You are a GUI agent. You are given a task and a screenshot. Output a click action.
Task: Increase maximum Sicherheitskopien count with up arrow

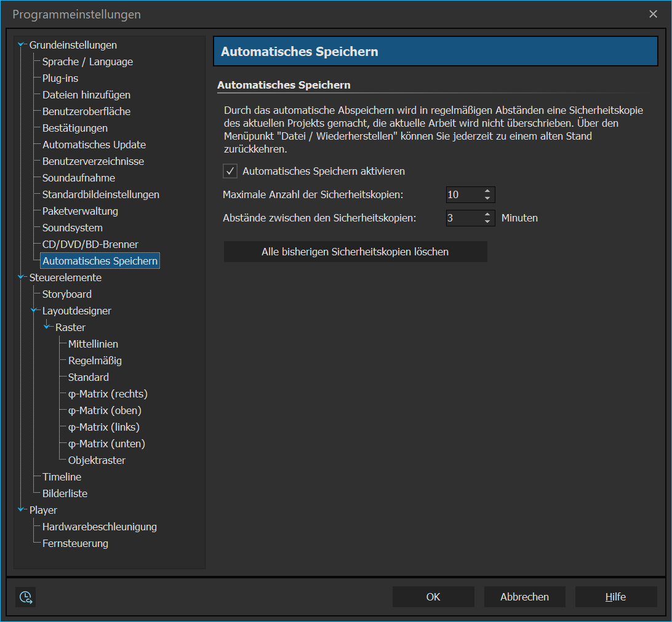pos(487,191)
